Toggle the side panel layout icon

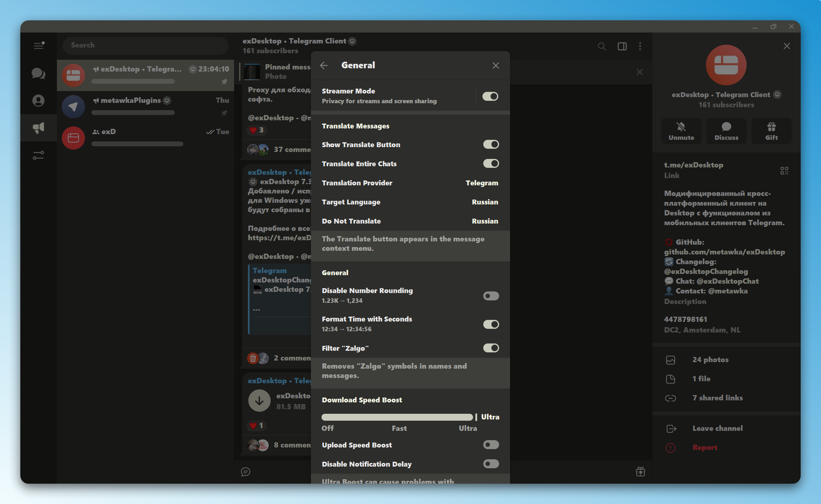622,46
